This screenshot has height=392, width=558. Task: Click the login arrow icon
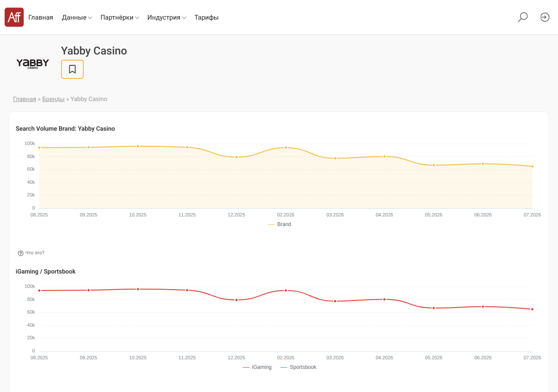[x=545, y=17]
